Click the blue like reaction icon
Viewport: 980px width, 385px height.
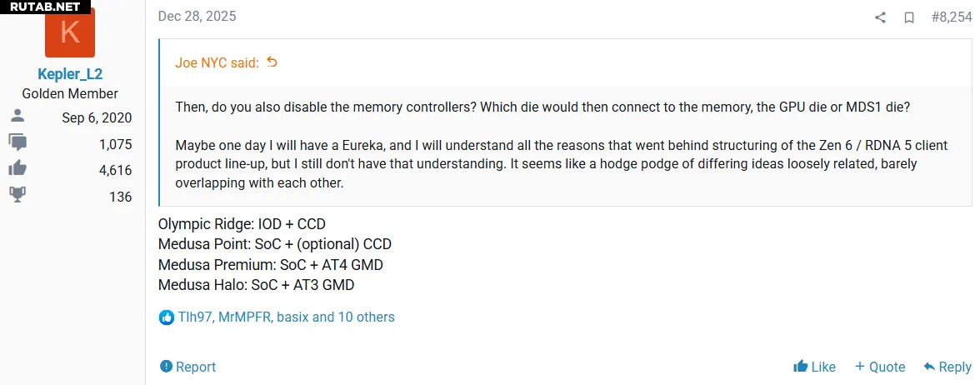point(166,317)
